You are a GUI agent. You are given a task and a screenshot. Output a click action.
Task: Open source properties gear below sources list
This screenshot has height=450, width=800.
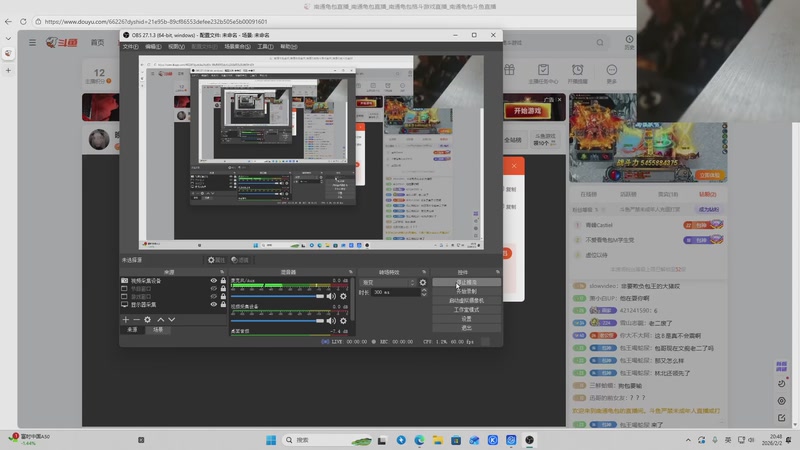[x=147, y=319]
